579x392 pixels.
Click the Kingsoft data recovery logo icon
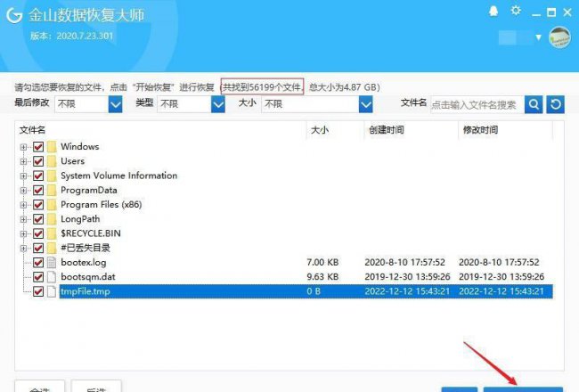(x=14, y=15)
